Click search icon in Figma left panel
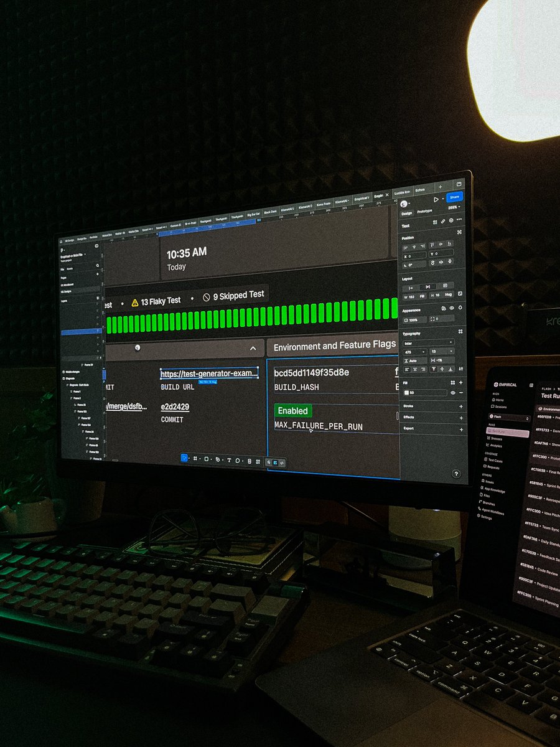The width and height of the screenshot is (560, 747). click(98, 265)
